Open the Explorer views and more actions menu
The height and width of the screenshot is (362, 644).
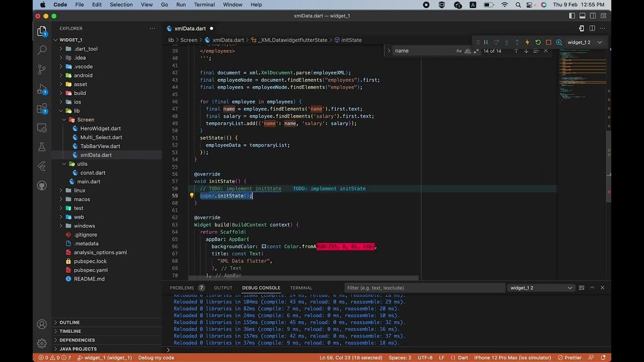click(152, 29)
